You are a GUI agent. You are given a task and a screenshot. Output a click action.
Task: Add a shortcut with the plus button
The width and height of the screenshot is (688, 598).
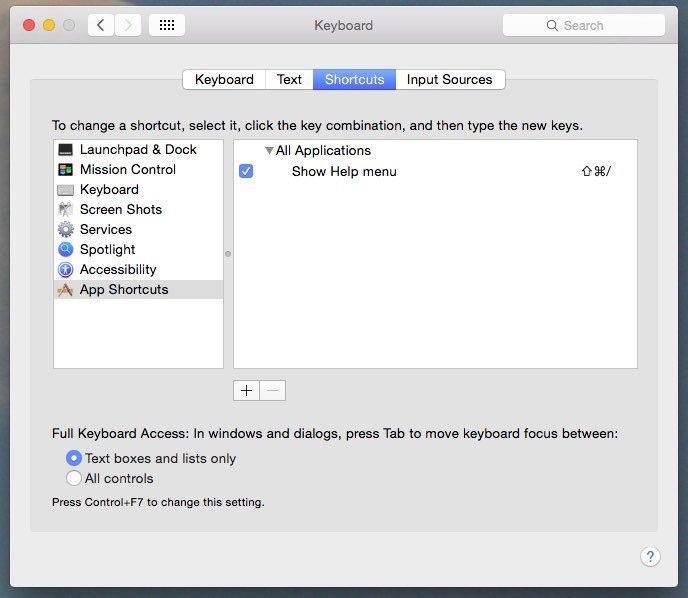click(246, 390)
